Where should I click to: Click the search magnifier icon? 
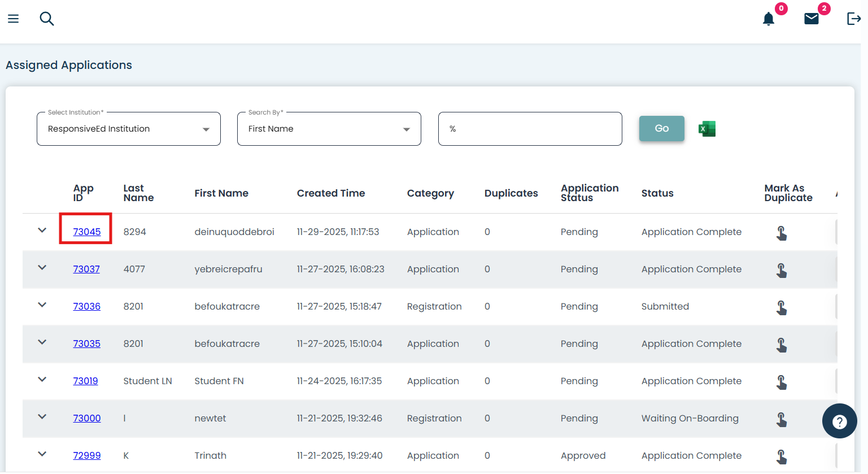point(46,19)
